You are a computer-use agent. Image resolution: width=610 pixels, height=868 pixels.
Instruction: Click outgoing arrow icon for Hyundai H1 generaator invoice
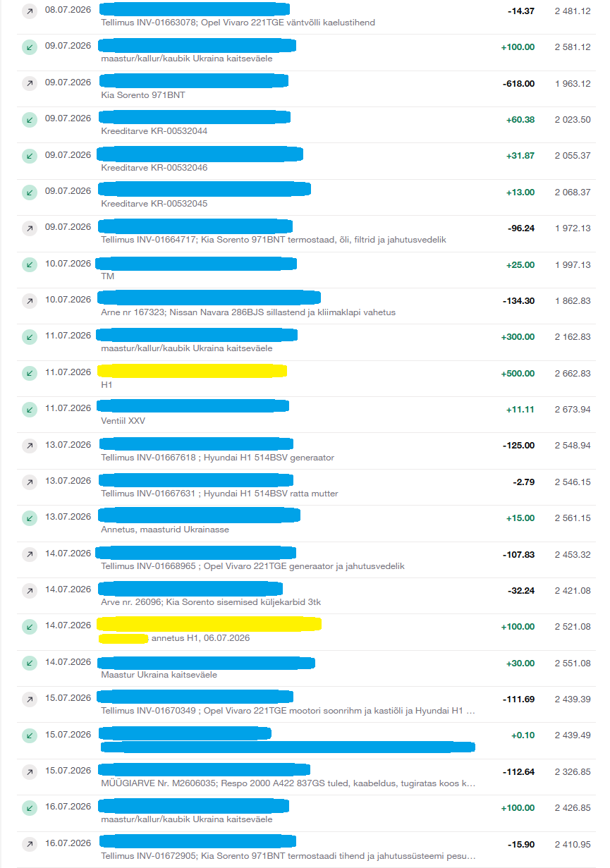pos(29,445)
